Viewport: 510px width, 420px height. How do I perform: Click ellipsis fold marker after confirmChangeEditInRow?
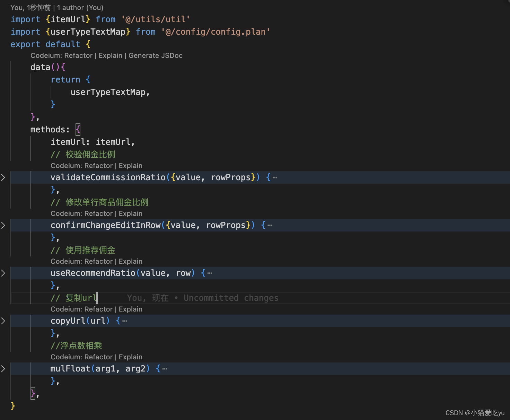click(270, 226)
